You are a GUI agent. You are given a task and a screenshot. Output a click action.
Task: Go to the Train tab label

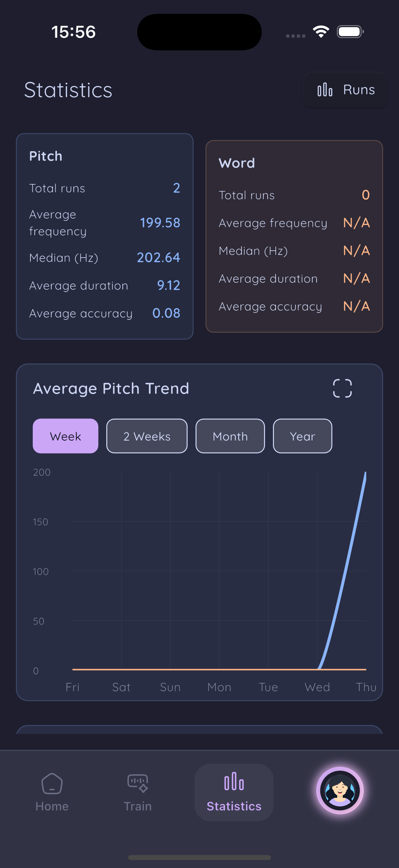pos(137,806)
